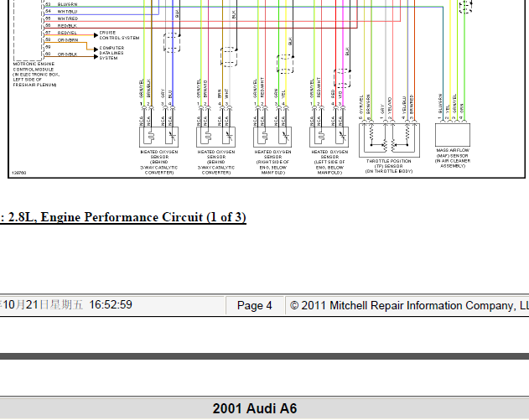Click the ORN/BLK wire label at pin 60
This screenshot has width=529, height=420.
tap(67, 54)
